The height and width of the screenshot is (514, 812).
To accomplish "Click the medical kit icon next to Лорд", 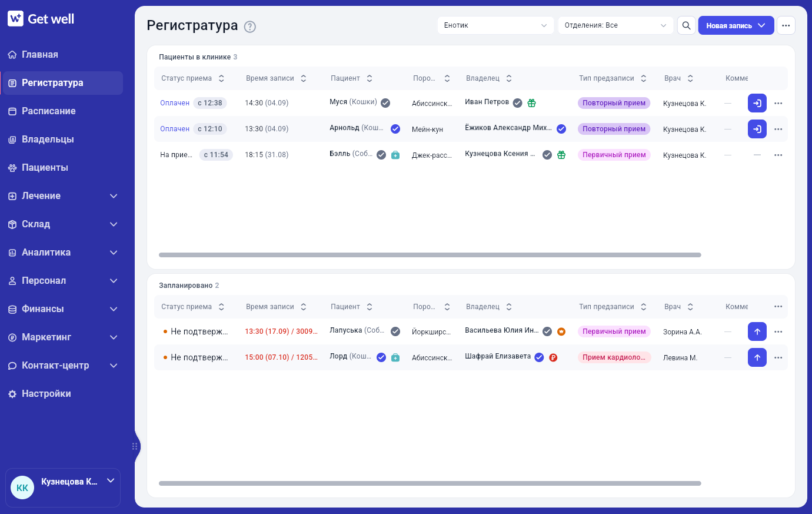I will tap(395, 357).
